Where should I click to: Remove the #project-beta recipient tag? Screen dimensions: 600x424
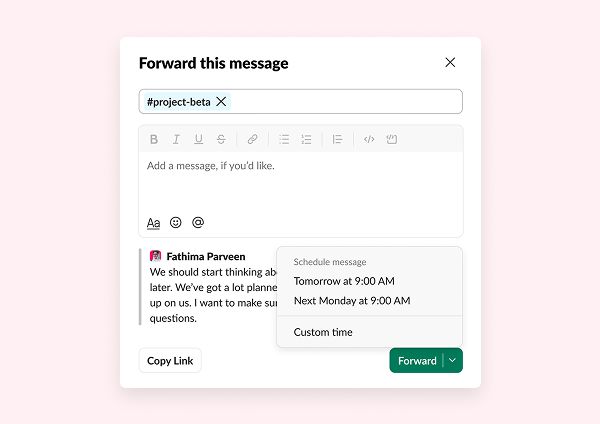coord(221,101)
